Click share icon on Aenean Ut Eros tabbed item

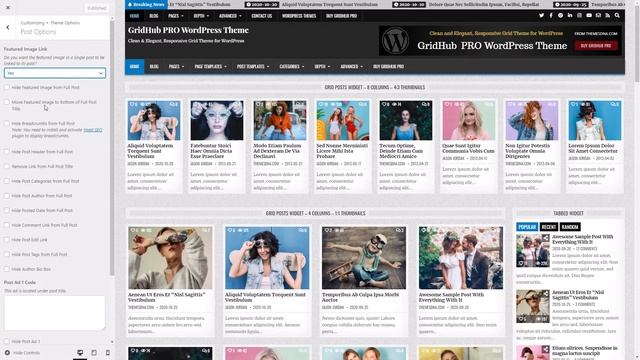point(545,293)
